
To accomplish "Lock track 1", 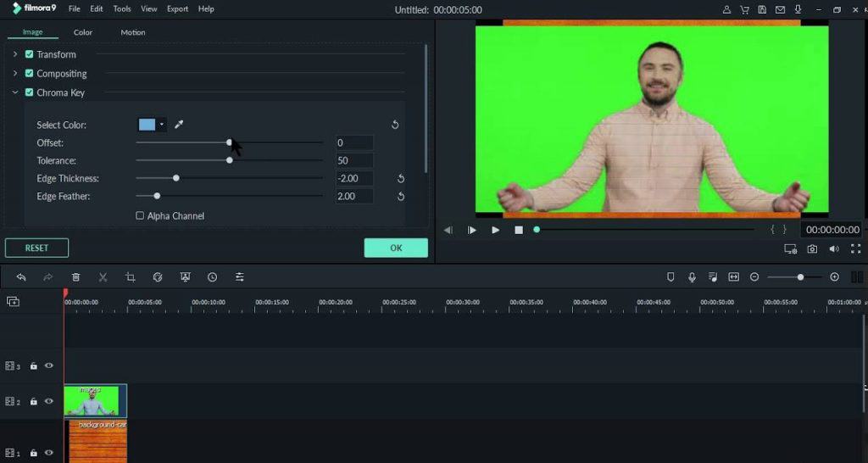I will click(34, 453).
